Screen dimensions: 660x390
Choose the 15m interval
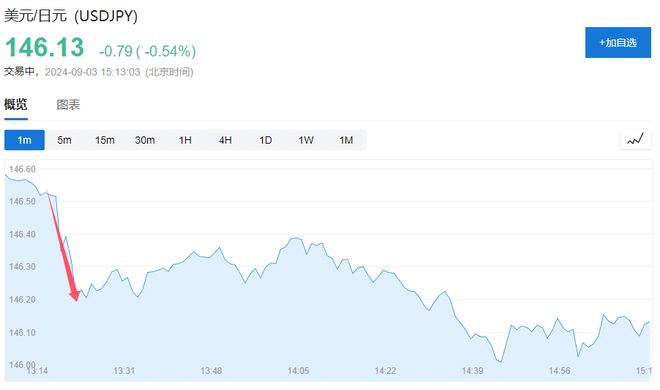coord(104,140)
